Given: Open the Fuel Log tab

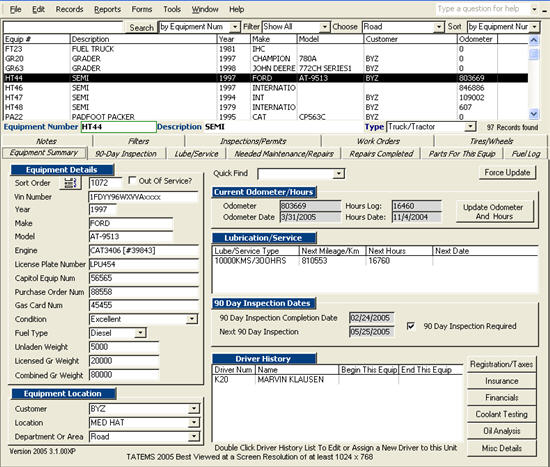Looking at the screenshot, I should pyautogui.click(x=526, y=154).
